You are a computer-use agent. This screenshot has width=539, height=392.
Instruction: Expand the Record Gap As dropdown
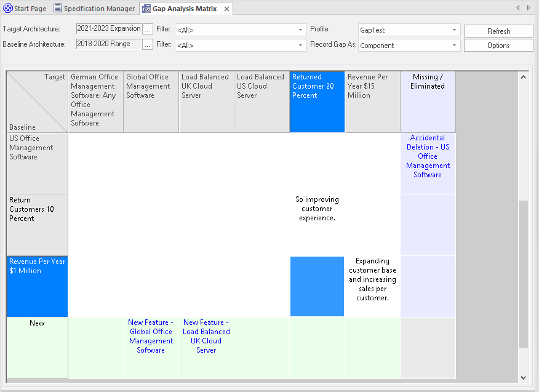(455, 46)
